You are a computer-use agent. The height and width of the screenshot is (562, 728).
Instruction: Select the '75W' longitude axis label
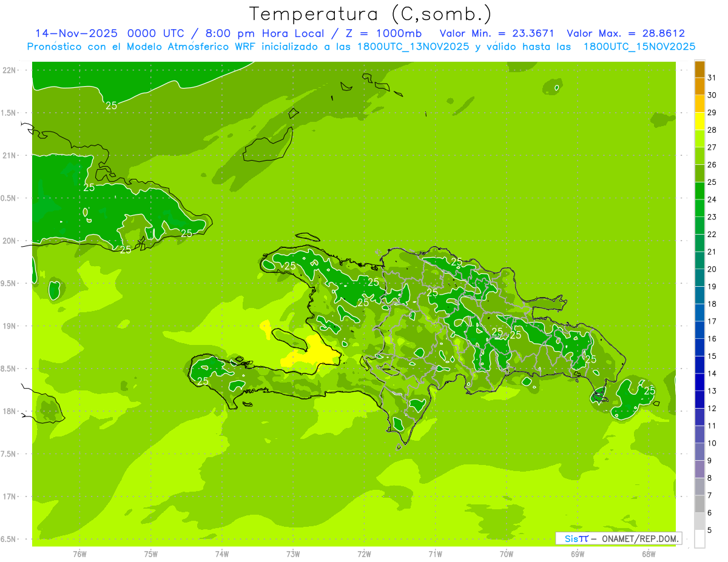point(151,554)
